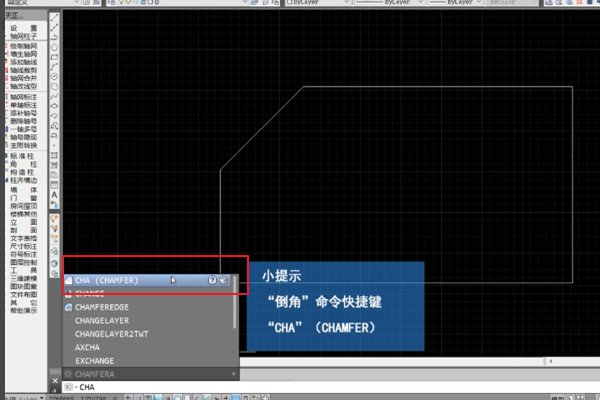600x400 pixels.
Task: Select the Construction Line tool
Action: pyautogui.click(x=54, y=27)
